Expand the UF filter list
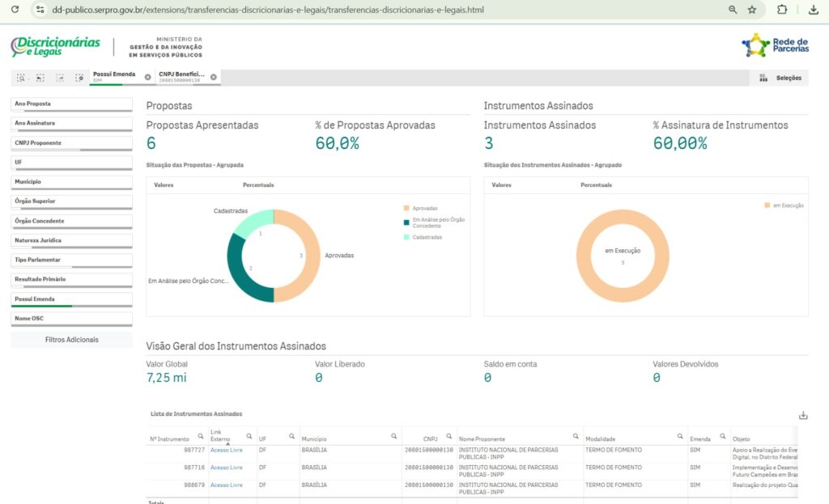The width and height of the screenshot is (829, 504). [x=71, y=163]
